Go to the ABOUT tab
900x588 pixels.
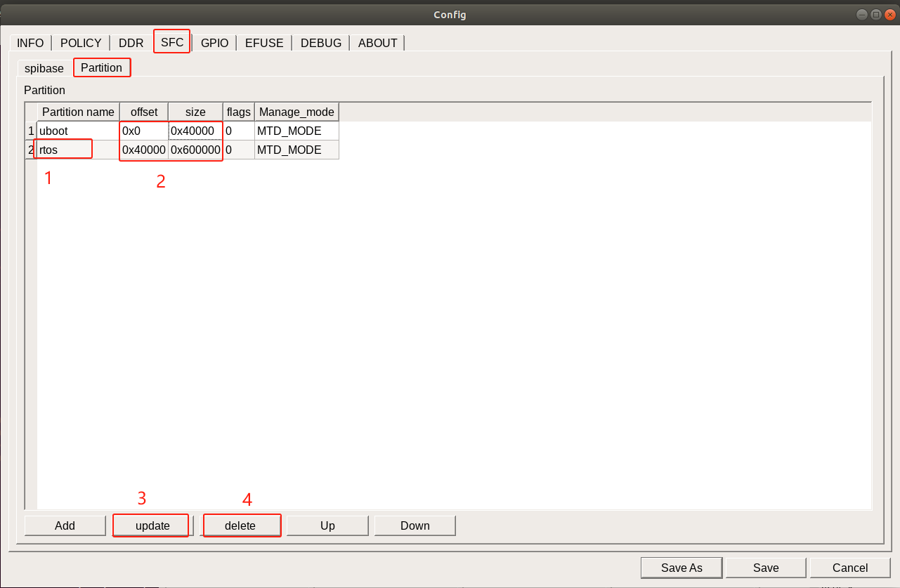tap(377, 43)
